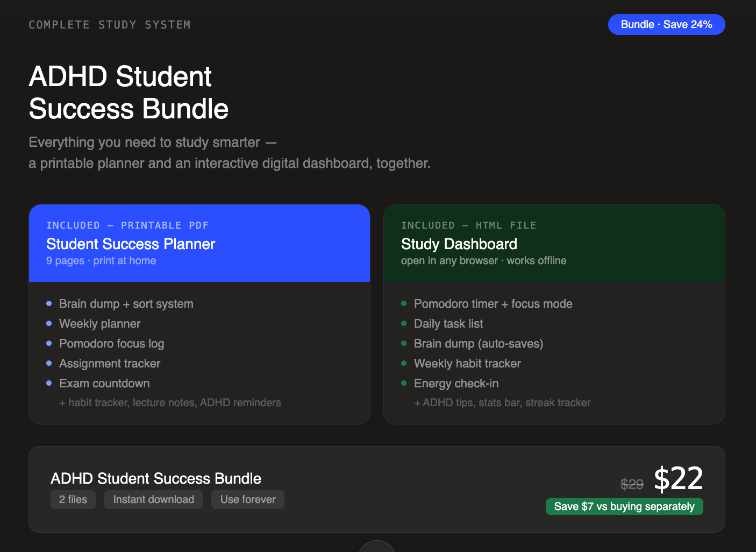Select 'Energy check-in' item
Viewport: 756px width, 552px height.
[457, 384]
